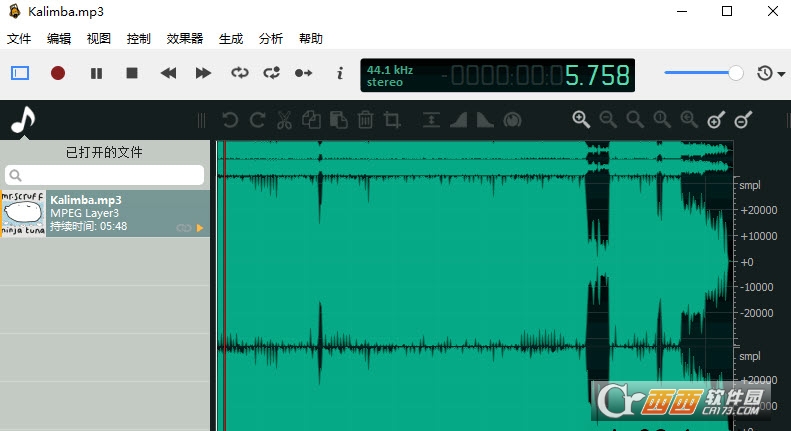The height and width of the screenshot is (431, 791).
Task: Click the +20000 label on the upper amplitude scale
Action: tap(759, 210)
